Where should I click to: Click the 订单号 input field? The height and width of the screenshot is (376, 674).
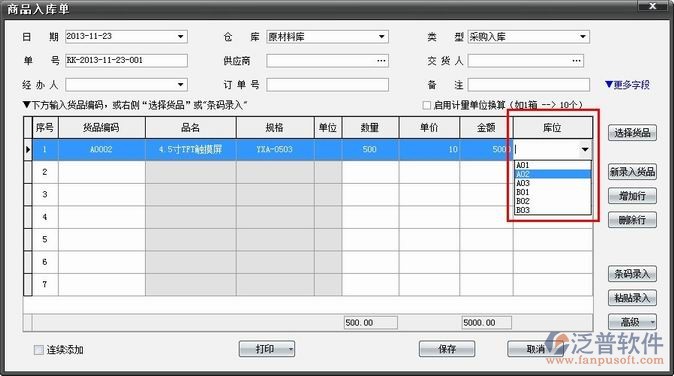click(x=328, y=85)
